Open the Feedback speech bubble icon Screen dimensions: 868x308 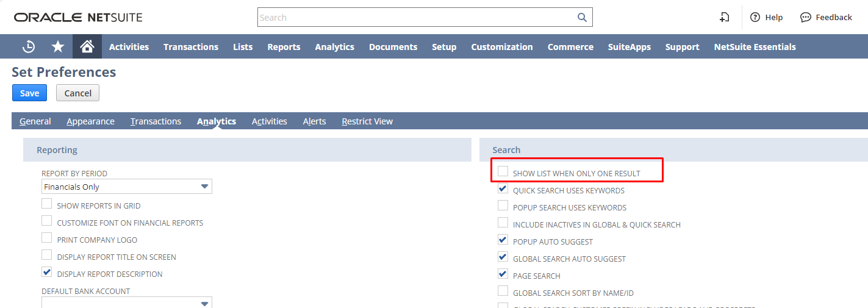[806, 17]
